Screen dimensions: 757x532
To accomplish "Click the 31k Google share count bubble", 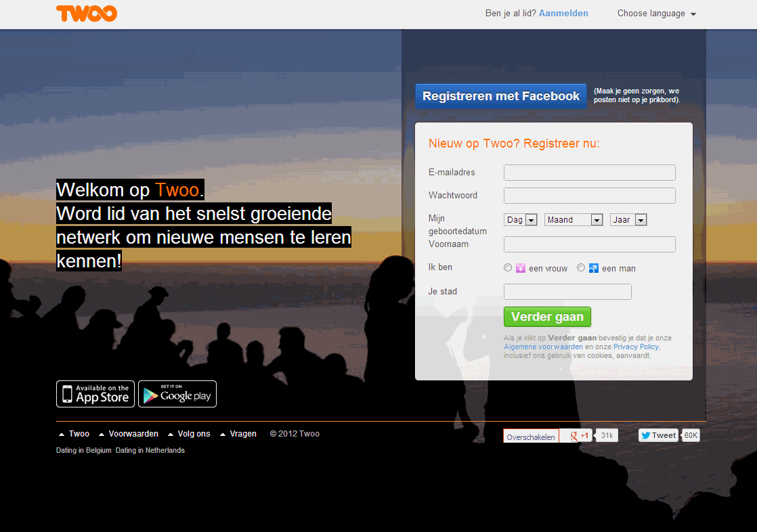I will pos(607,435).
